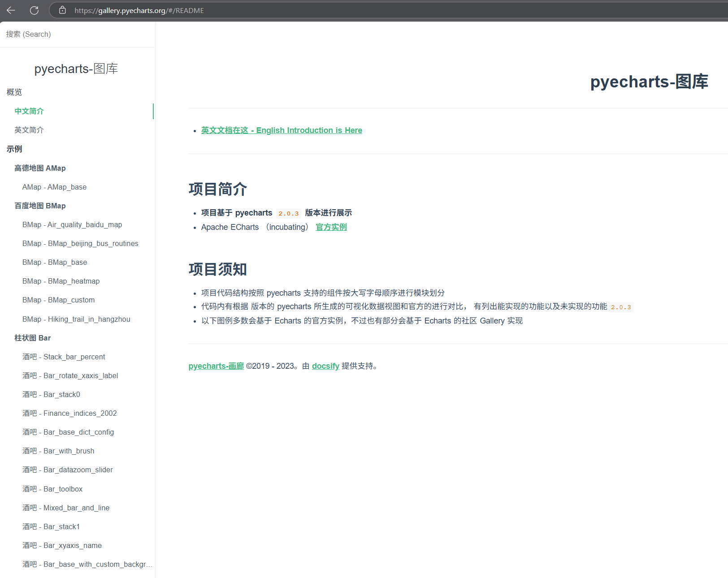Select 英文简介 in the sidebar

coord(29,130)
